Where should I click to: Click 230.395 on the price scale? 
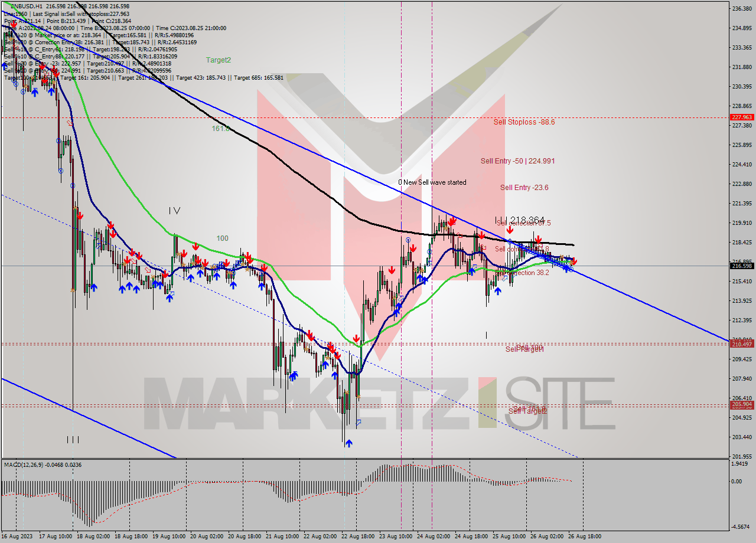[x=741, y=86]
